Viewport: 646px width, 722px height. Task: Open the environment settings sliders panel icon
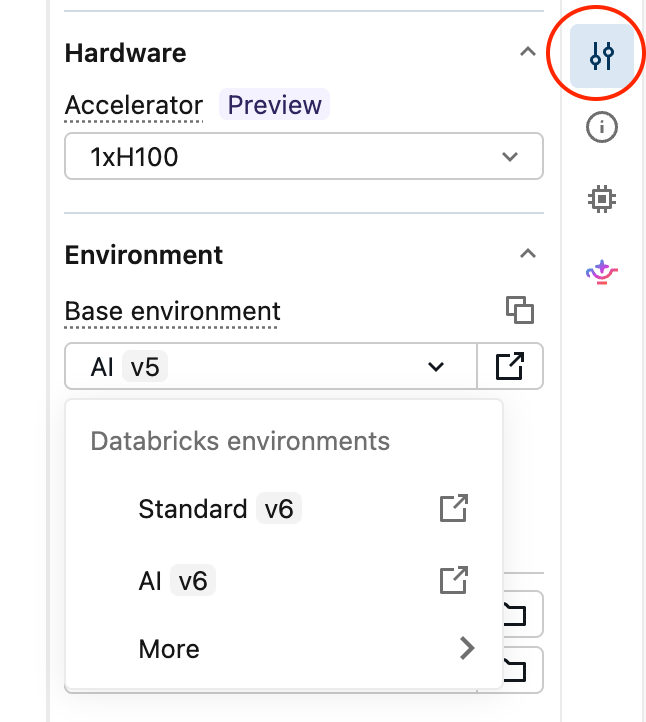tap(602, 56)
